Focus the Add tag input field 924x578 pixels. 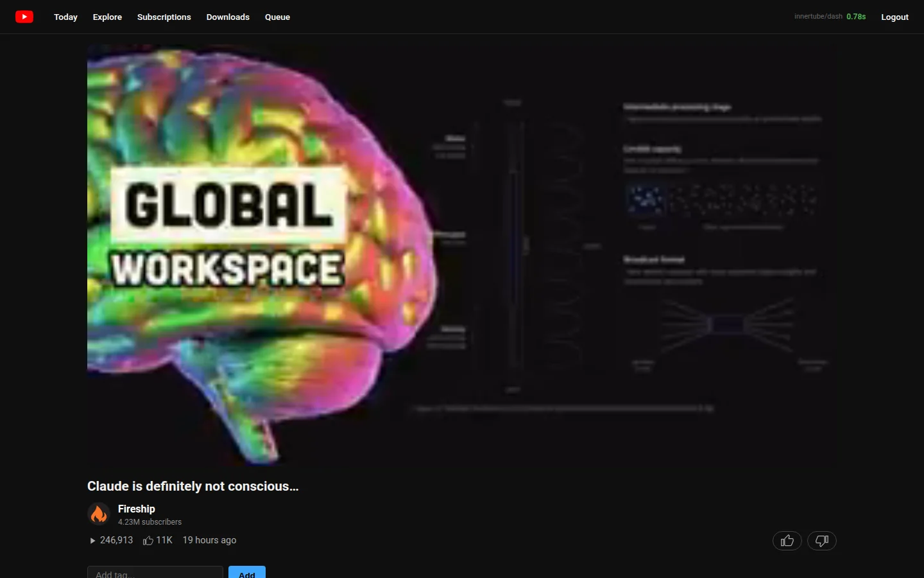[x=155, y=572]
